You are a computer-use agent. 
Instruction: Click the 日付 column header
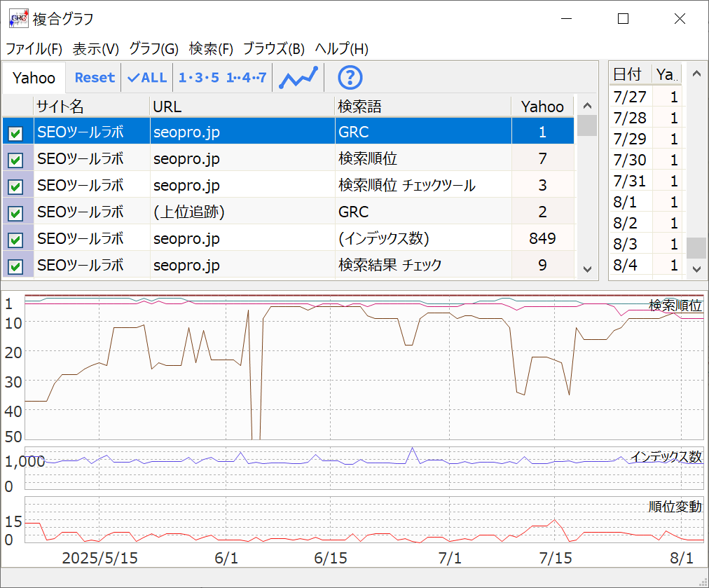click(631, 74)
